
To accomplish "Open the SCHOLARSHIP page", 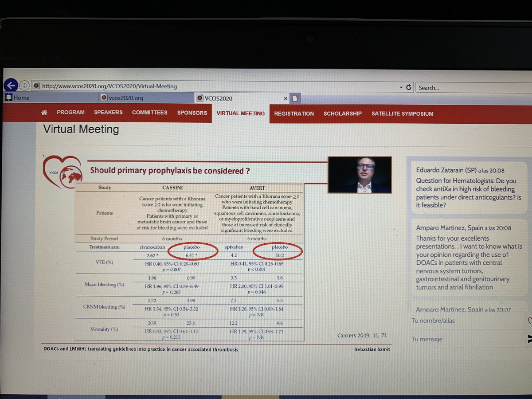I will pyautogui.click(x=342, y=114).
